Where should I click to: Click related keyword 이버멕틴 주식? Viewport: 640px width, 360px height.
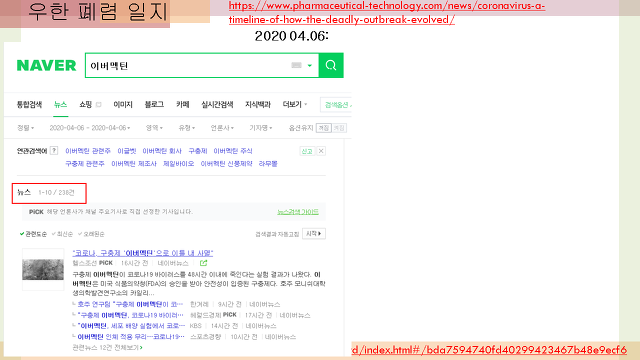(x=233, y=151)
